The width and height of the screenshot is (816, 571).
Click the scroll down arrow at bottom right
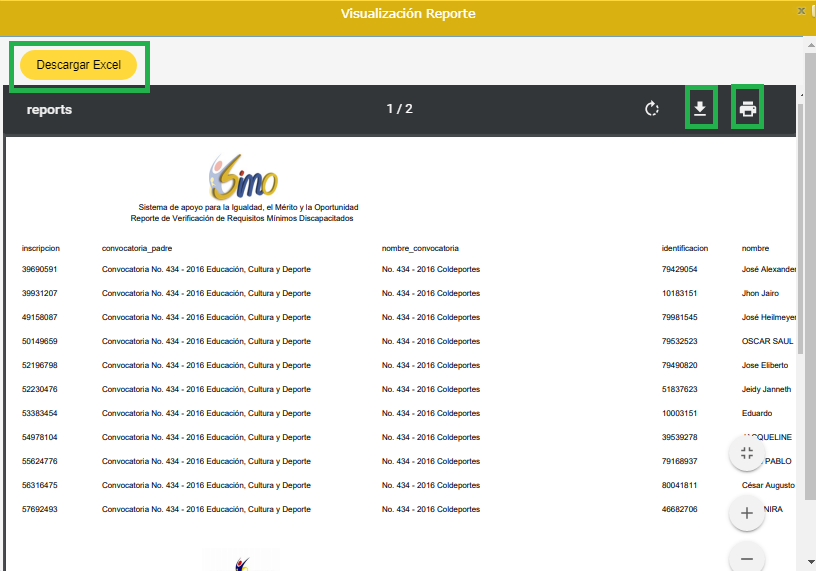coord(809,563)
